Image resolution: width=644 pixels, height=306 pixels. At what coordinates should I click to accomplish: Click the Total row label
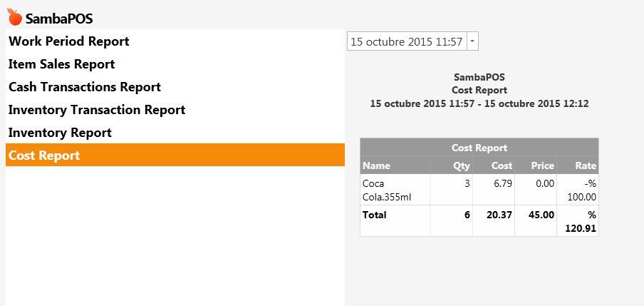click(x=374, y=215)
